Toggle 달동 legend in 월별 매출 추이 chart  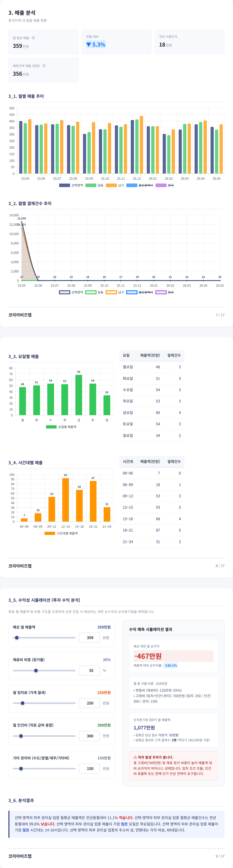94,185
